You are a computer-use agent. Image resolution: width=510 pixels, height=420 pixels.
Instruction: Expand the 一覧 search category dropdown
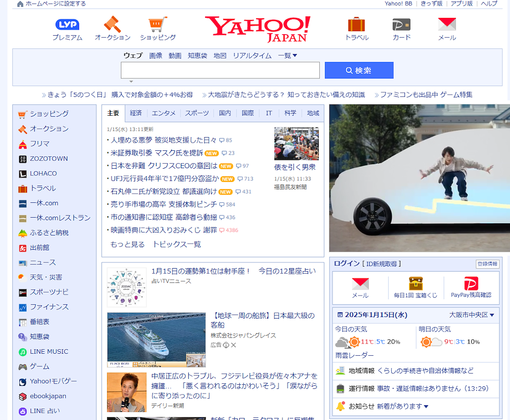coord(288,56)
